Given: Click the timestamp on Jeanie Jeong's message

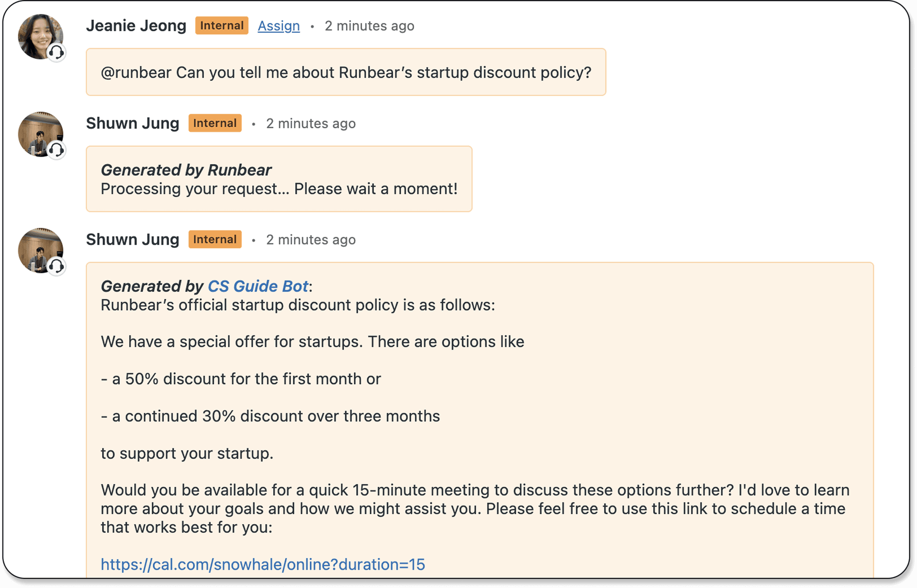Looking at the screenshot, I should click(369, 26).
